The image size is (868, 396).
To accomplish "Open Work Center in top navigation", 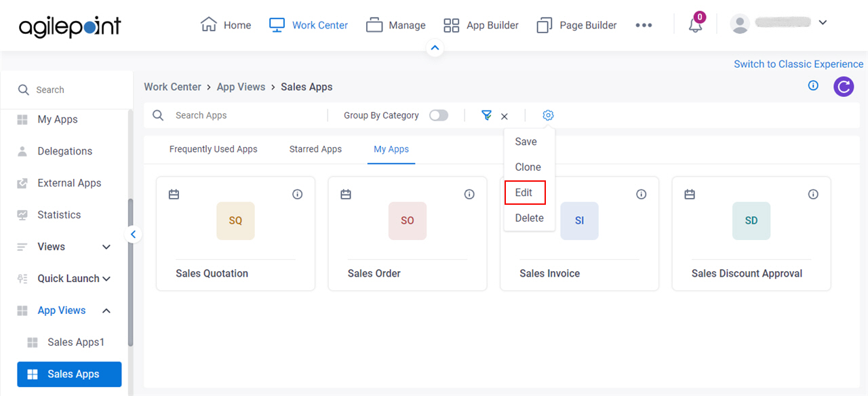I will (309, 25).
